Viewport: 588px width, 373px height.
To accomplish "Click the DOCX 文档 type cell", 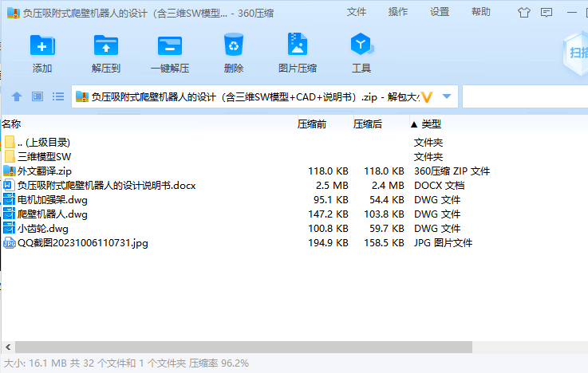I will [x=439, y=186].
